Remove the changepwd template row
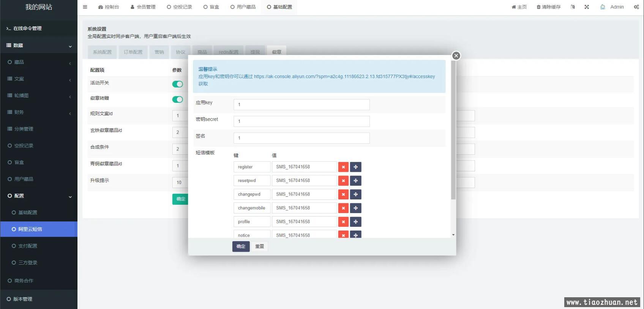 [343, 194]
